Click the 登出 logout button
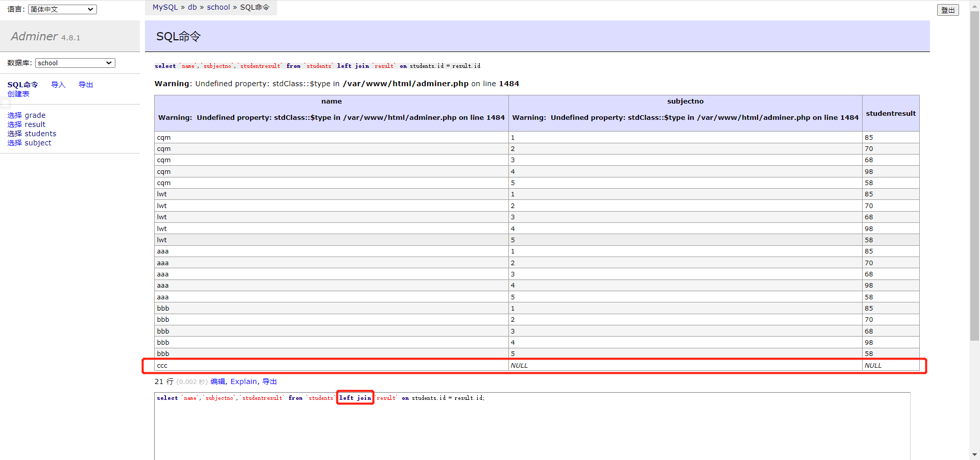Image resolution: width=980 pixels, height=460 pixels. 948,10
